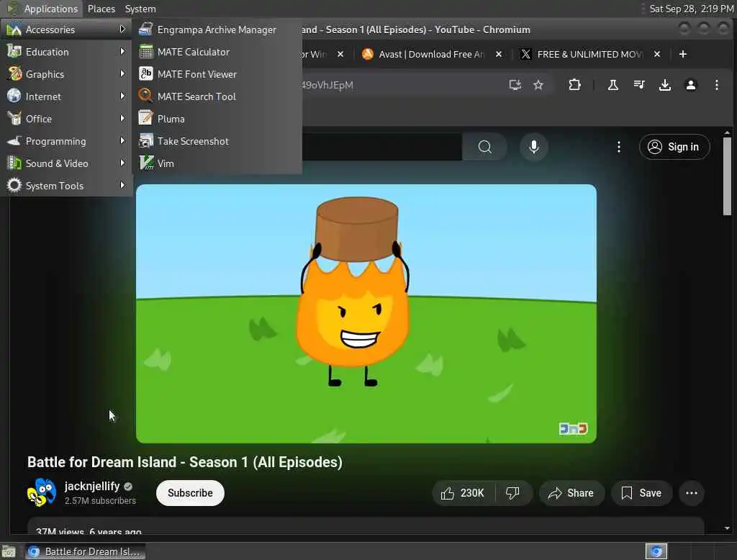Screen dimensions: 737x560
Task: Expand the Graphics submenu arrow
Action: pos(122,74)
